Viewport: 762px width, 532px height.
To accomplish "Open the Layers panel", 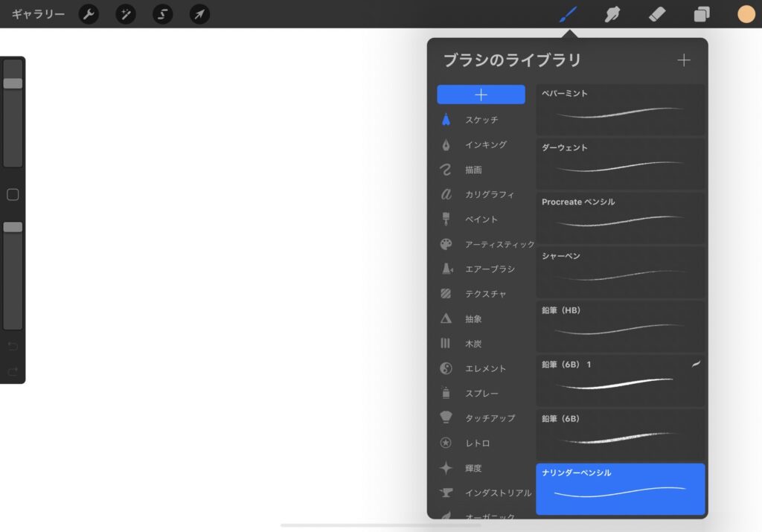I will tap(700, 13).
